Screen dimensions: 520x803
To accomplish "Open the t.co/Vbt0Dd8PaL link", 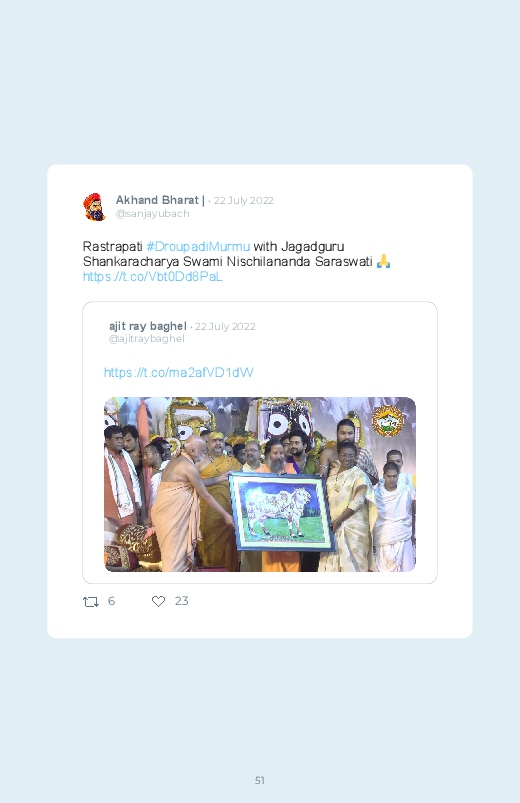I will 153,277.
